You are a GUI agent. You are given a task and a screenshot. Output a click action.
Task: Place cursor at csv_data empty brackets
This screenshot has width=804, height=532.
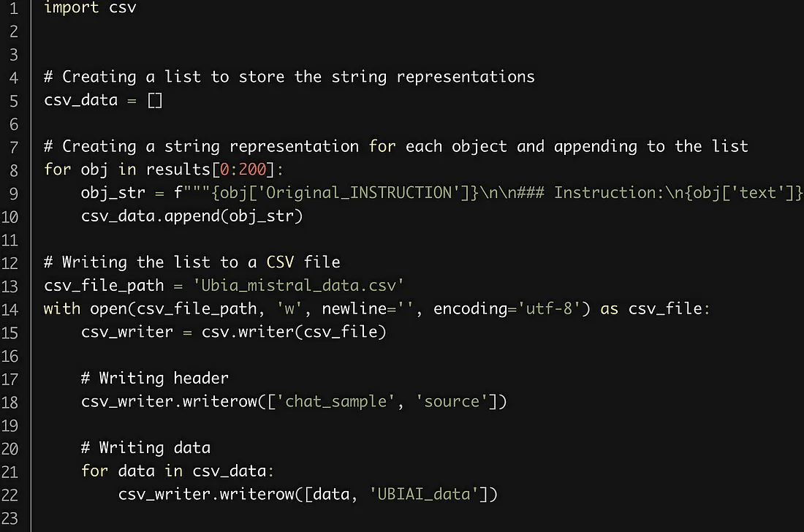coord(155,100)
